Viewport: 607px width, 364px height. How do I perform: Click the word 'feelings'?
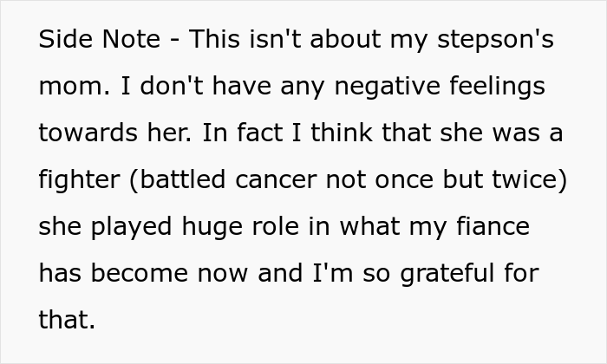[x=498, y=87]
